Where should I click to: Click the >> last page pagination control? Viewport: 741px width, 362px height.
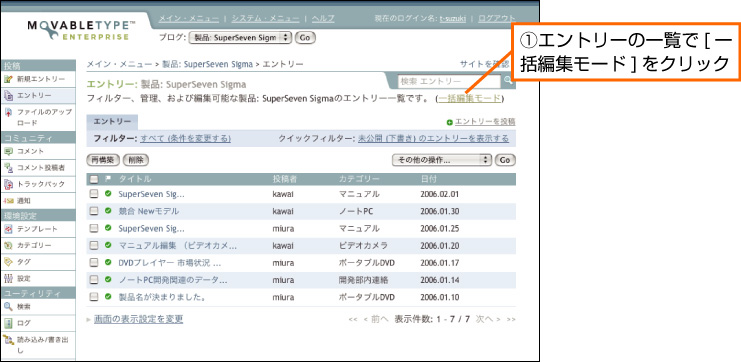pos(511,319)
